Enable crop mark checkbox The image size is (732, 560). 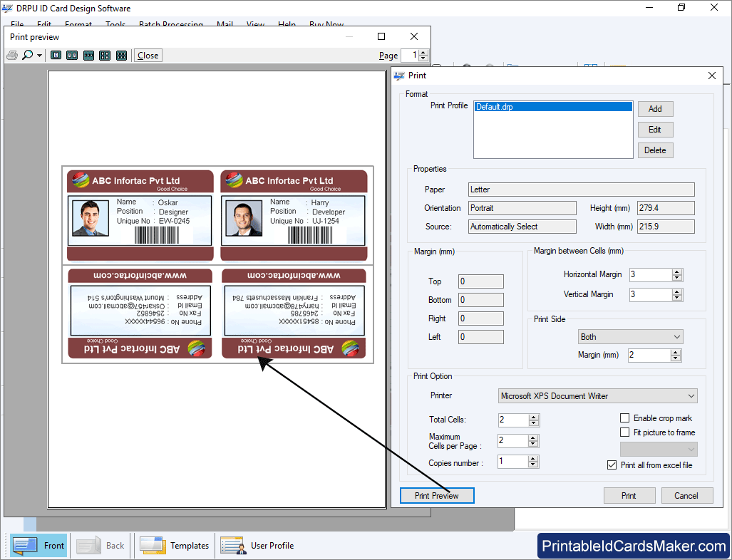(625, 418)
